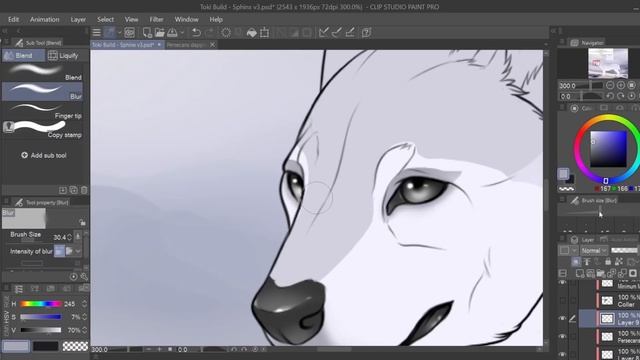The width and height of the screenshot is (640, 360).
Task: Open the command bar hamburger menu
Action: coord(97,33)
